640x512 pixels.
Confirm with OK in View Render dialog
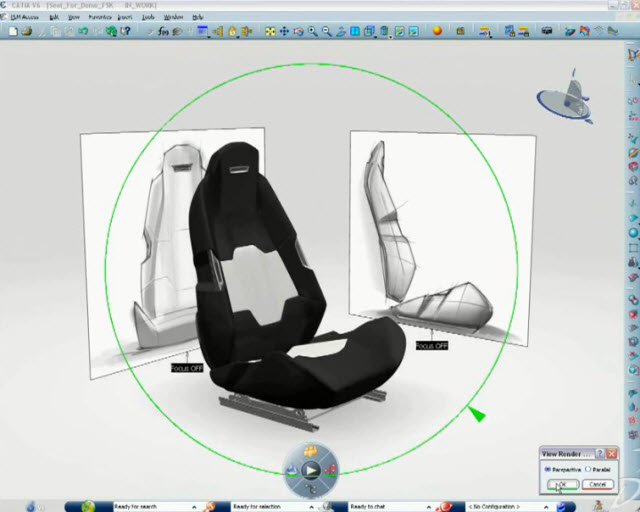pyautogui.click(x=563, y=484)
